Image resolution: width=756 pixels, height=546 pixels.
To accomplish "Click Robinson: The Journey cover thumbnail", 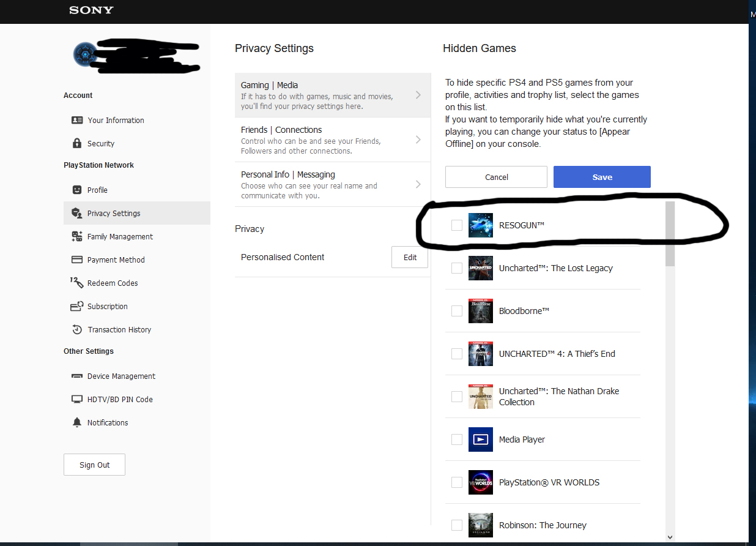I will point(481,525).
